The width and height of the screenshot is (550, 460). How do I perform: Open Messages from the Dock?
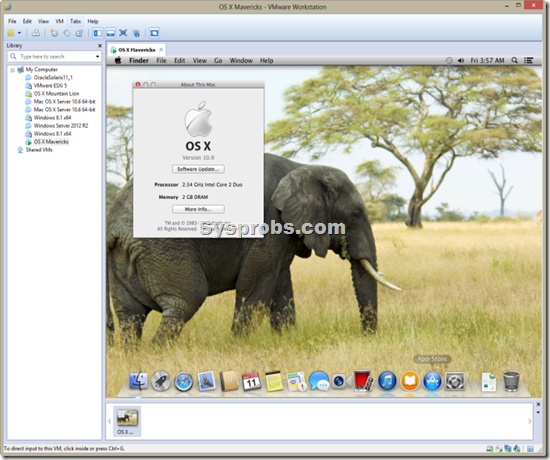point(319,381)
